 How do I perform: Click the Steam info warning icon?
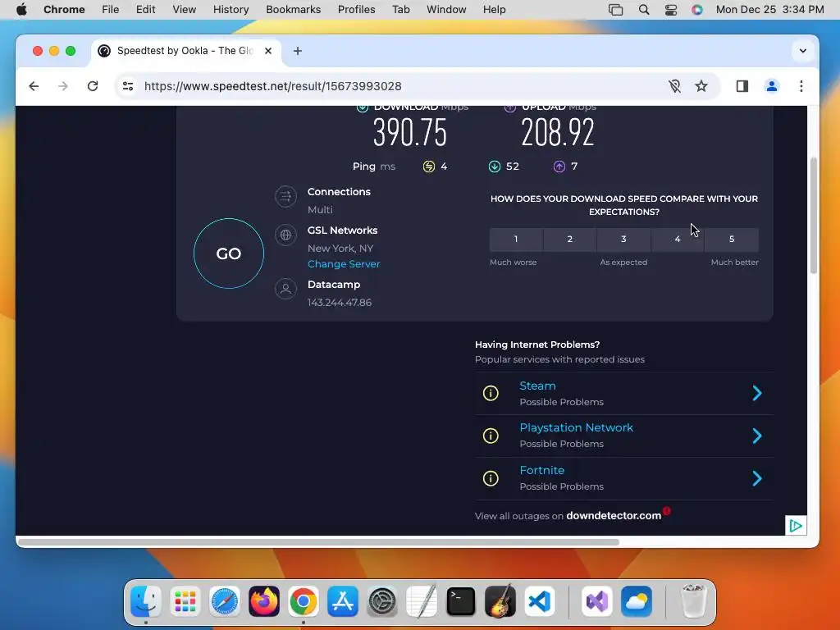[x=491, y=393]
